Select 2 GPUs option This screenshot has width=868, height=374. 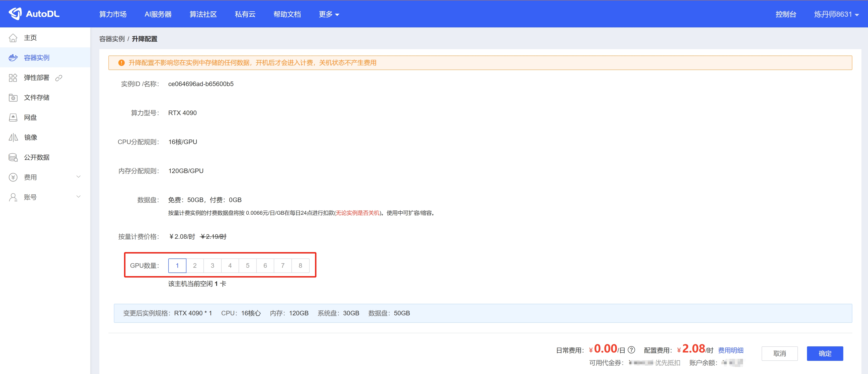pos(195,265)
